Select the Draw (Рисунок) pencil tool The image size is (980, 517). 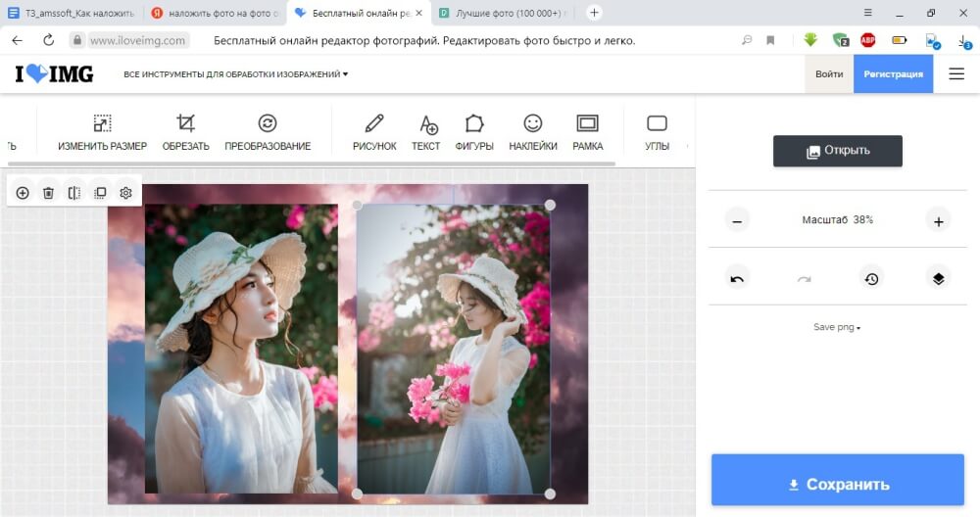(x=374, y=132)
